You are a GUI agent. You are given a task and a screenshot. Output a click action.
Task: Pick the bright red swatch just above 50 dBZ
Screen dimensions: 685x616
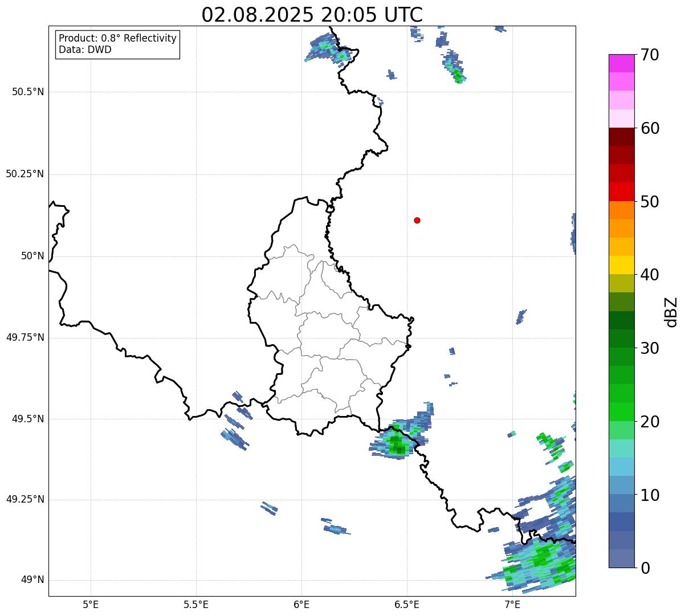[622, 191]
